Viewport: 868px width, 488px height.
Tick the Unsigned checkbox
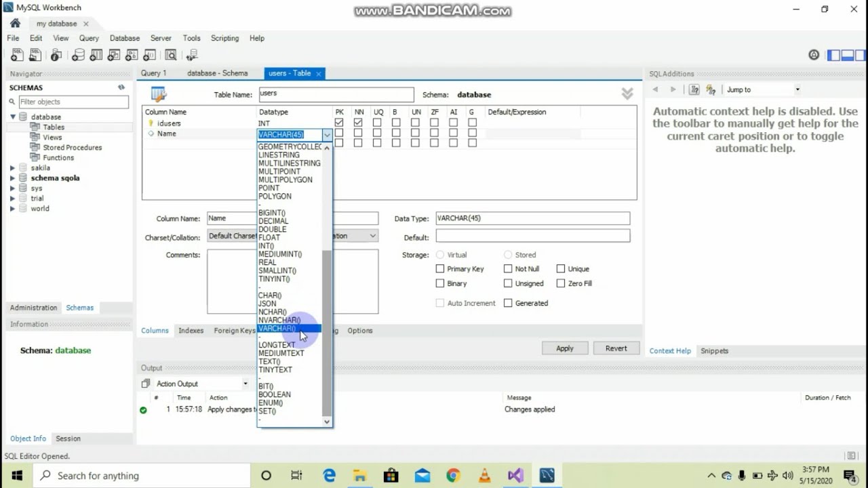click(508, 283)
